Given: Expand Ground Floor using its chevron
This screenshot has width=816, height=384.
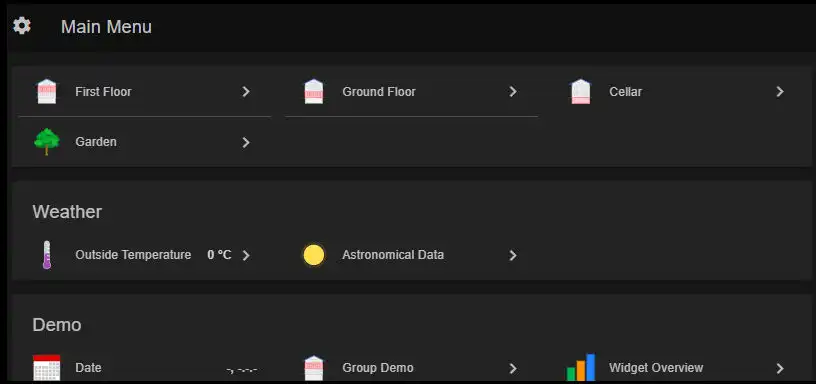Looking at the screenshot, I should coord(513,92).
